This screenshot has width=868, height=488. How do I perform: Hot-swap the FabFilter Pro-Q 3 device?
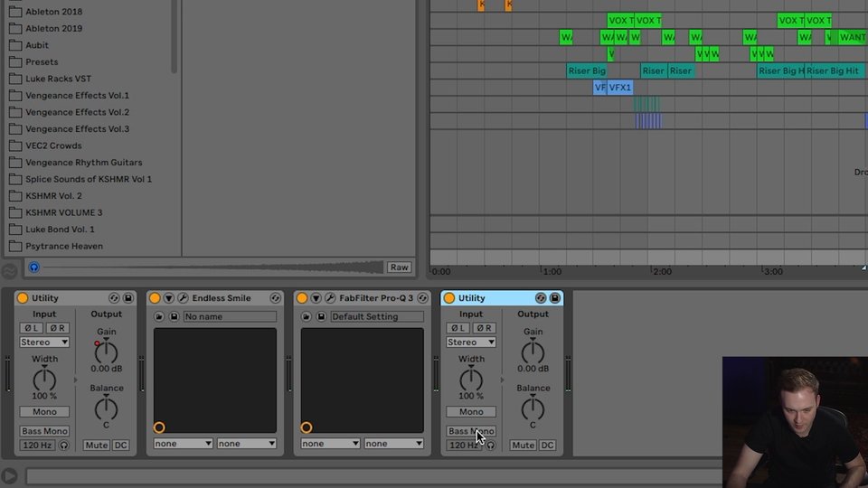pos(422,298)
